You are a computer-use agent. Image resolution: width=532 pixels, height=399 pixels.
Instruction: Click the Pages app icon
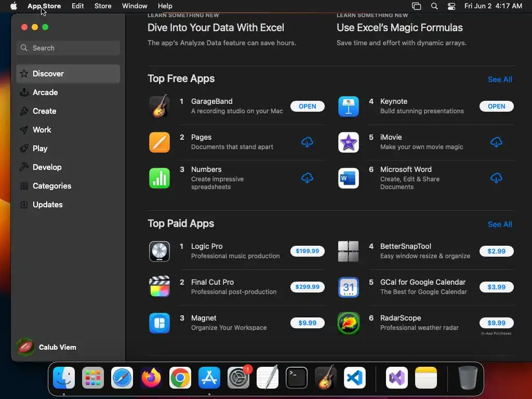159,142
